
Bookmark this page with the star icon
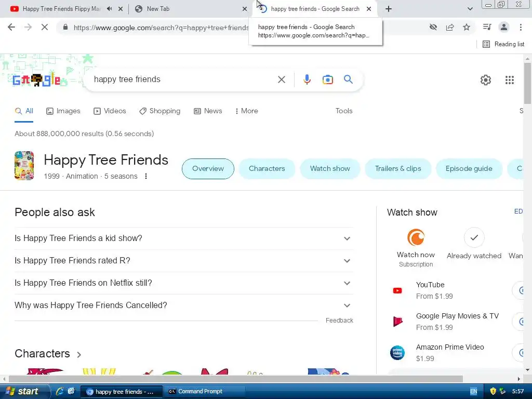(x=467, y=27)
